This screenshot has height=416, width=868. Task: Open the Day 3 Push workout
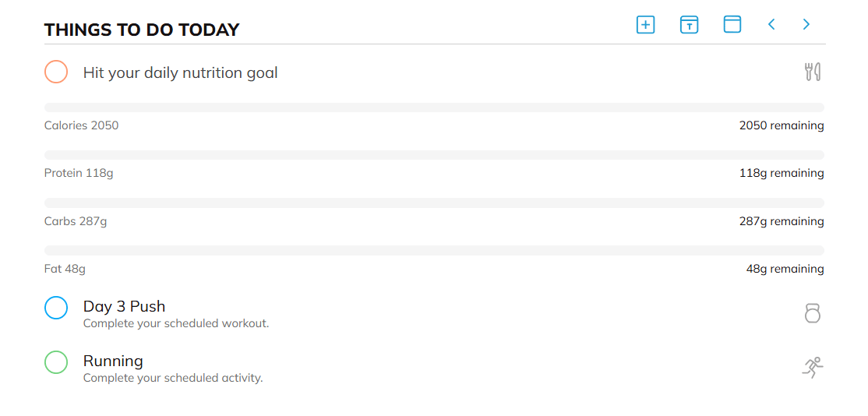point(125,306)
